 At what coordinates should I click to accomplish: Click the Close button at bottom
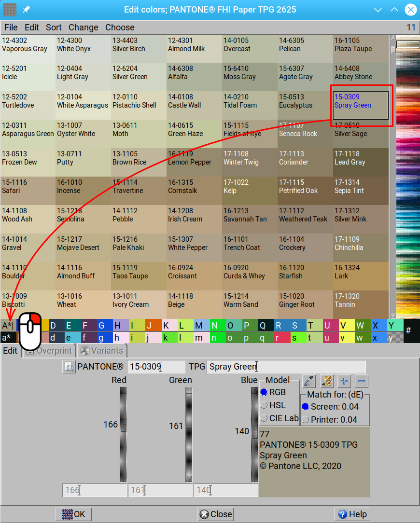click(216, 514)
